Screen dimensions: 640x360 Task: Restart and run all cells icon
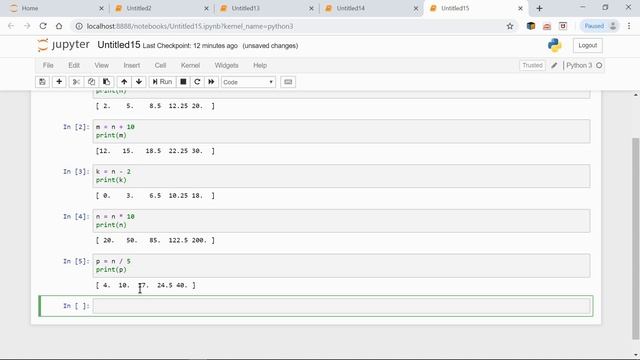pyautogui.click(x=211, y=82)
